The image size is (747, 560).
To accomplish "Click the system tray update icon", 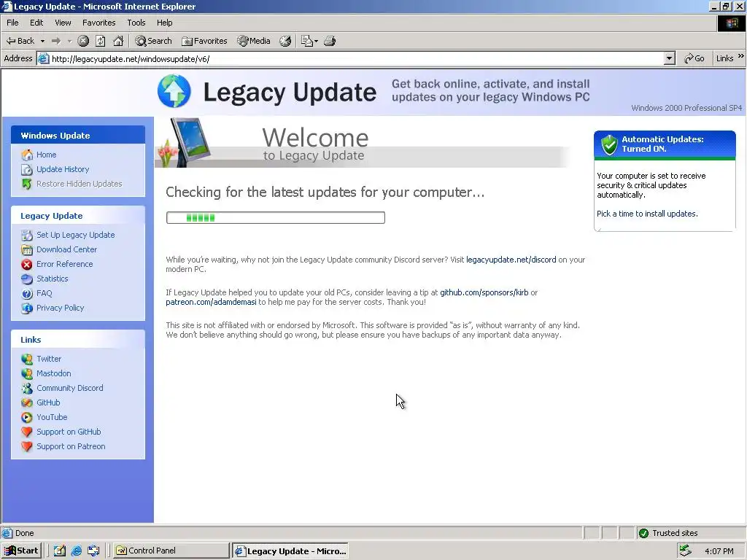I will 685,551.
